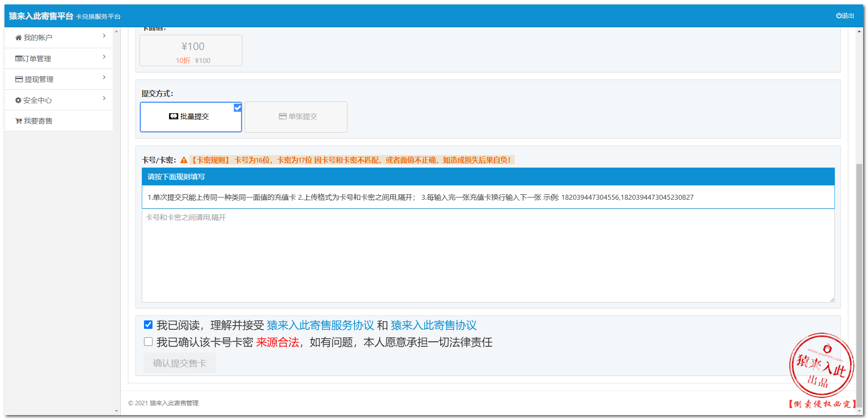
Task: Click the money icon in 批量提交
Action: [x=174, y=116]
